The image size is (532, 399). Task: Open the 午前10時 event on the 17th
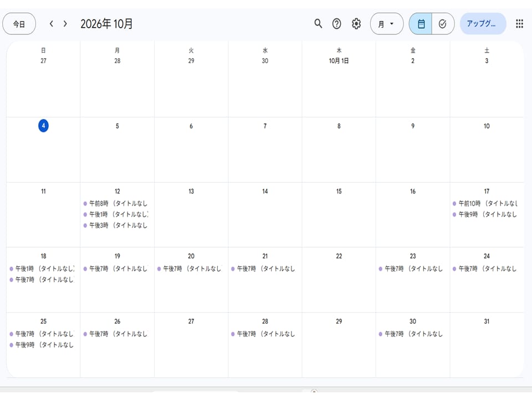click(x=485, y=203)
